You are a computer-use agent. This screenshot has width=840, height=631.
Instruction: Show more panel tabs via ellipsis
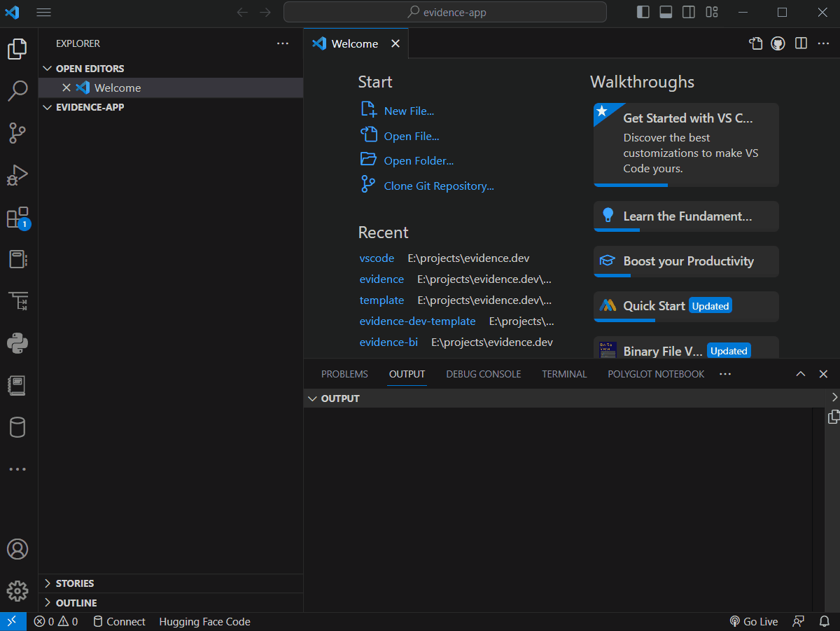tap(725, 374)
